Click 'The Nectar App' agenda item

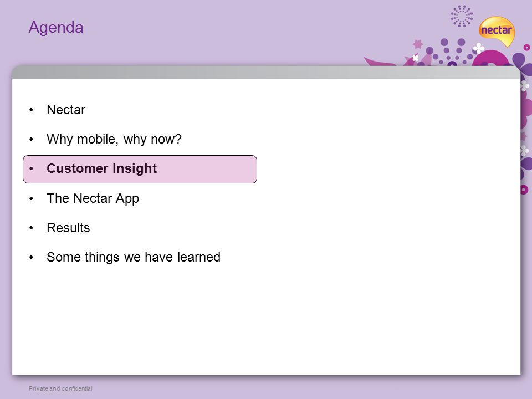pyautogui.click(x=93, y=198)
